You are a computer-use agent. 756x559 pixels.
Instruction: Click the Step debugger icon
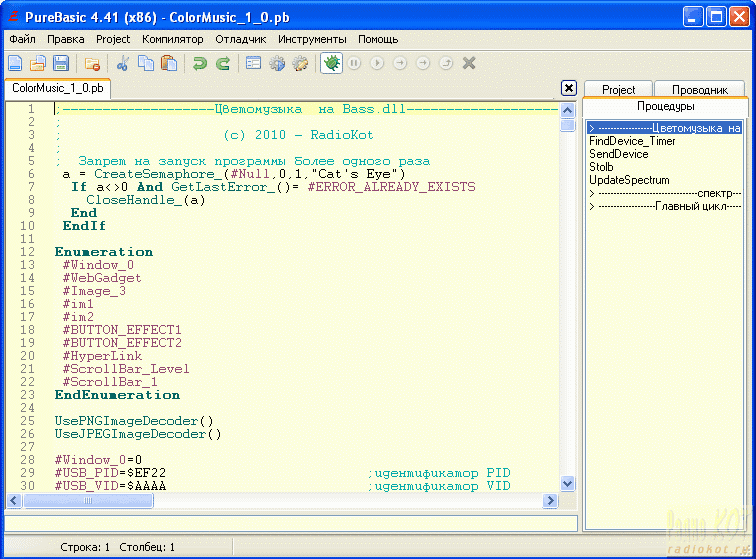[400, 63]
